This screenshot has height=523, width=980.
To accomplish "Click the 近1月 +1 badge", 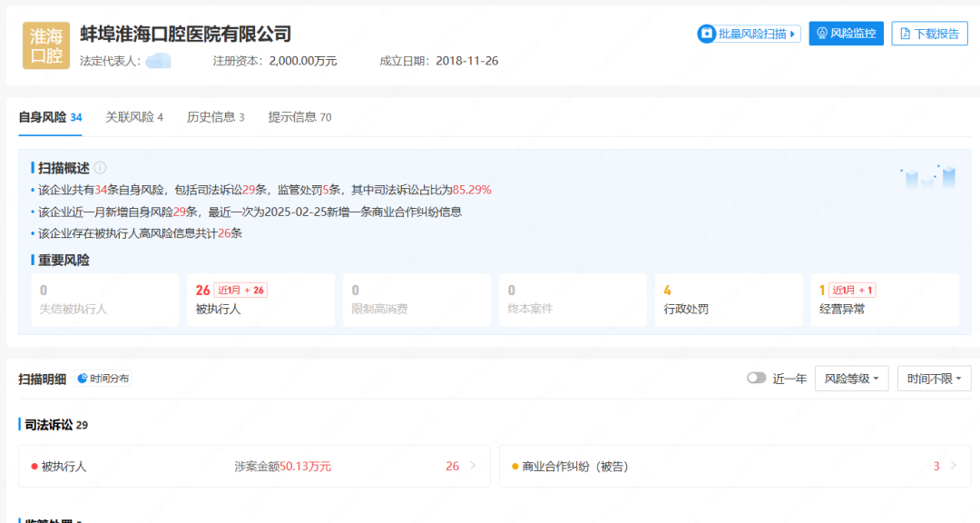I will point(852,291).
